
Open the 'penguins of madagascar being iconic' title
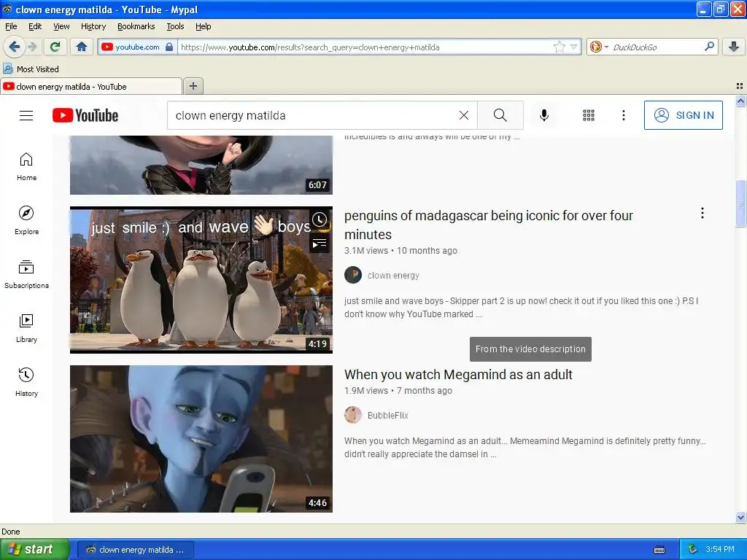click(x=488, y=225)
